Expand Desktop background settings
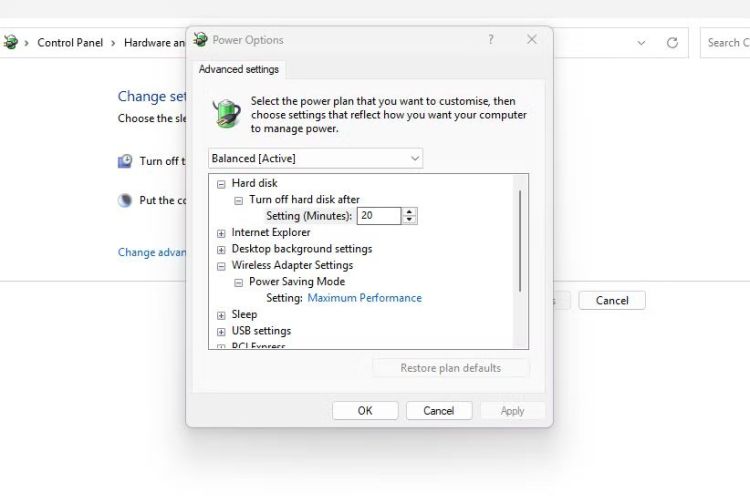750x503 pixels. point(221,249)
